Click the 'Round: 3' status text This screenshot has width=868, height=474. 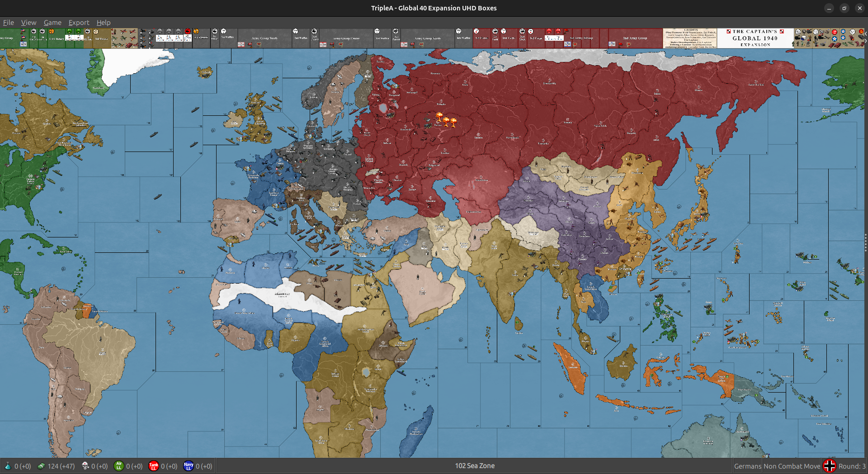pos(852,466)
